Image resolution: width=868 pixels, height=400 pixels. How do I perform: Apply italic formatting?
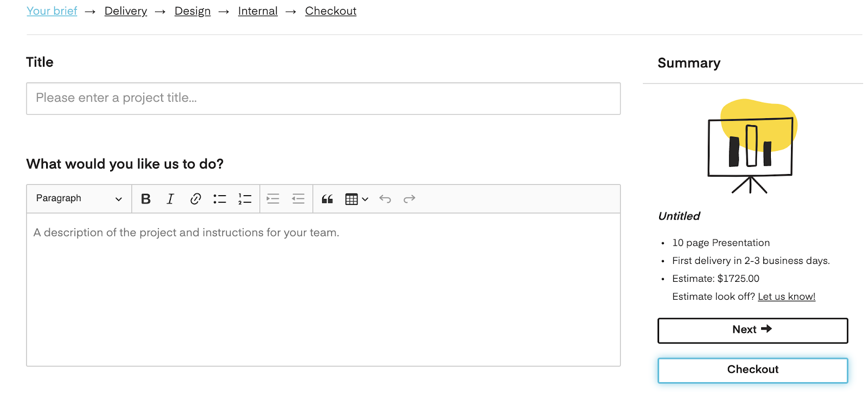coord(170,199)
